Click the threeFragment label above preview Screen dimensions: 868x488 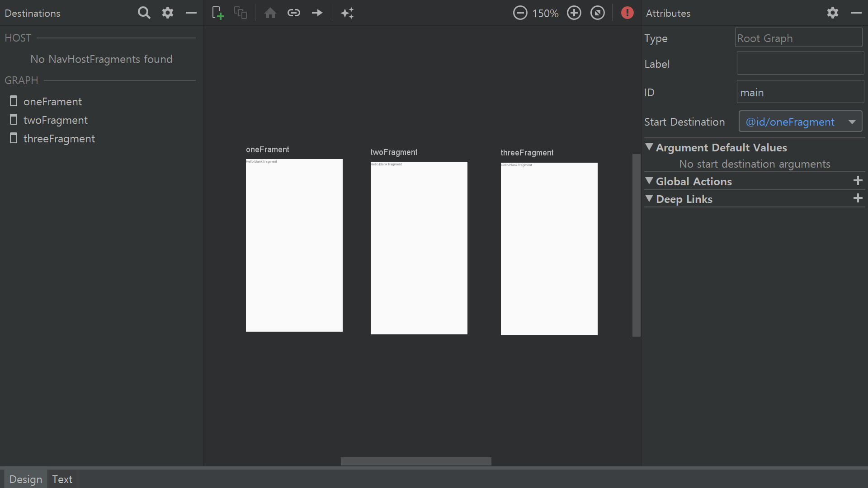(527, 153)
